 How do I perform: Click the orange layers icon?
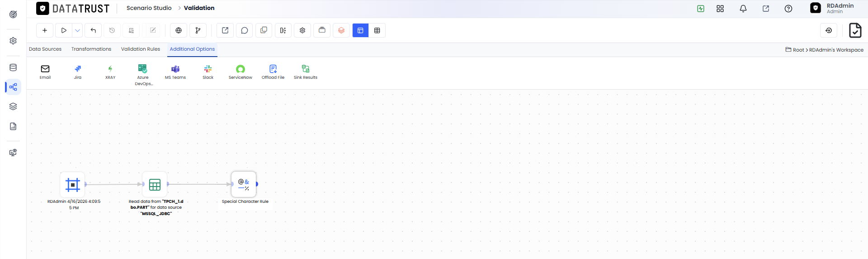(341, 30)
